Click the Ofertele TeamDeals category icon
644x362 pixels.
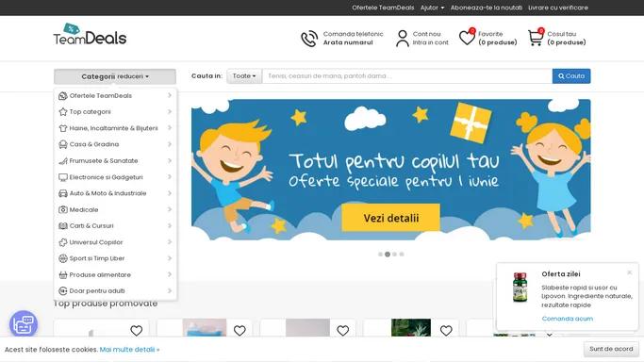(63, 95)
